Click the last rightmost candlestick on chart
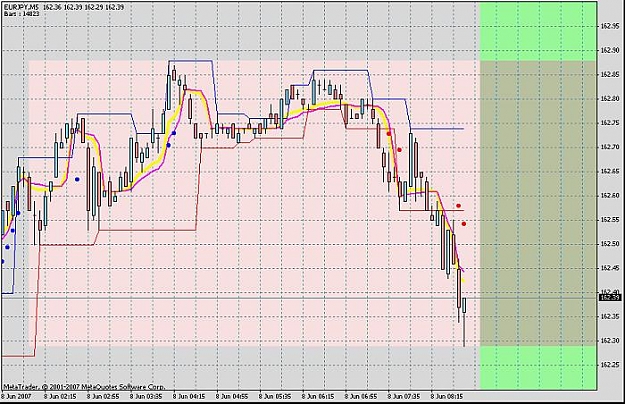This screenshot has height=404, width=625. 464,322
